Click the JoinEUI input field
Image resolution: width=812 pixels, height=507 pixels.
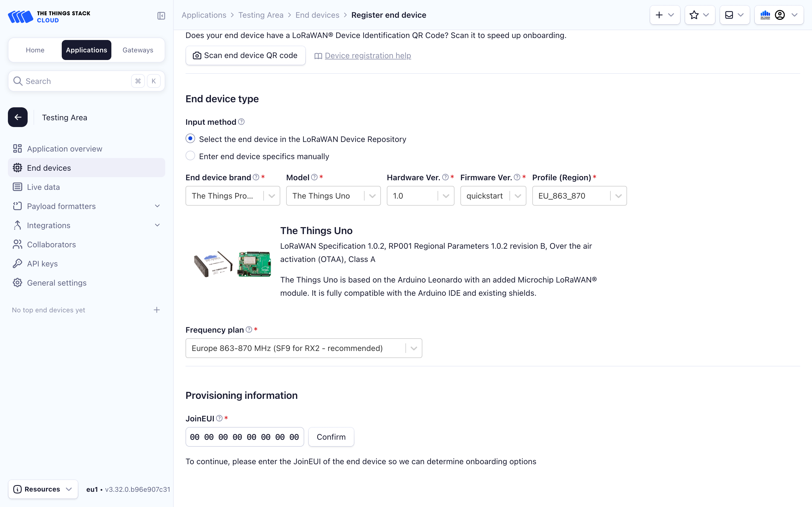244,437
